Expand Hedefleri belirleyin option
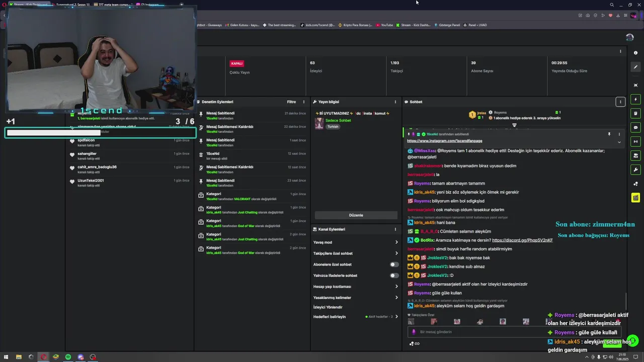644x362 pixels. pos(355,317)
